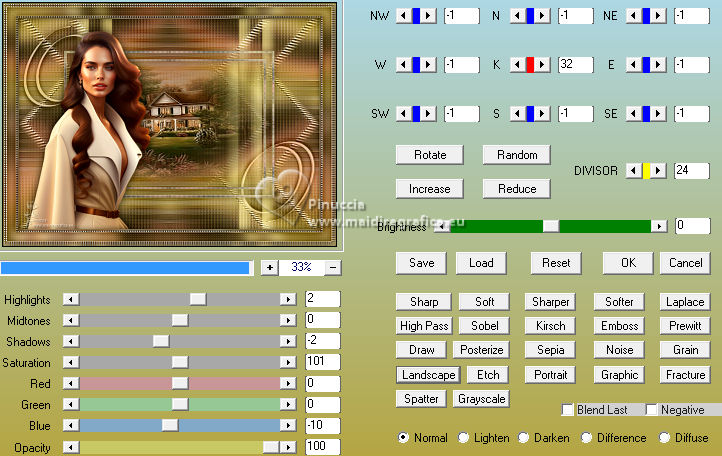The height and width of the screenshot is (456, 722).
Task: Select the Diffuse blend mode
Action: click(664, 438)
